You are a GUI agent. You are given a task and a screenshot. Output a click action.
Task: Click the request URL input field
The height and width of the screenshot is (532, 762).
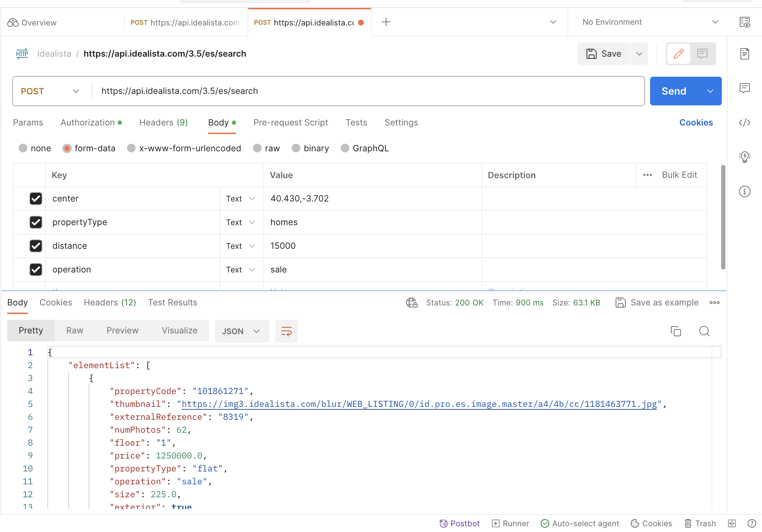368,91
